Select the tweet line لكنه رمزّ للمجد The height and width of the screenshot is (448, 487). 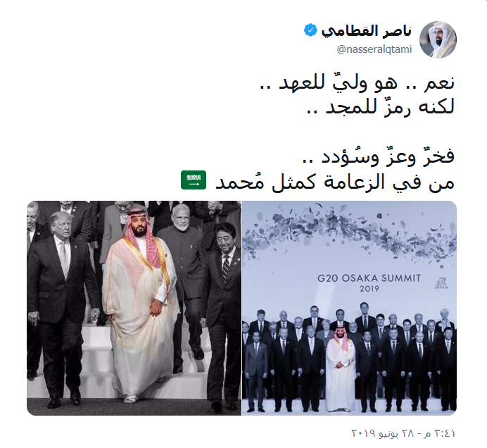point(381,106)
